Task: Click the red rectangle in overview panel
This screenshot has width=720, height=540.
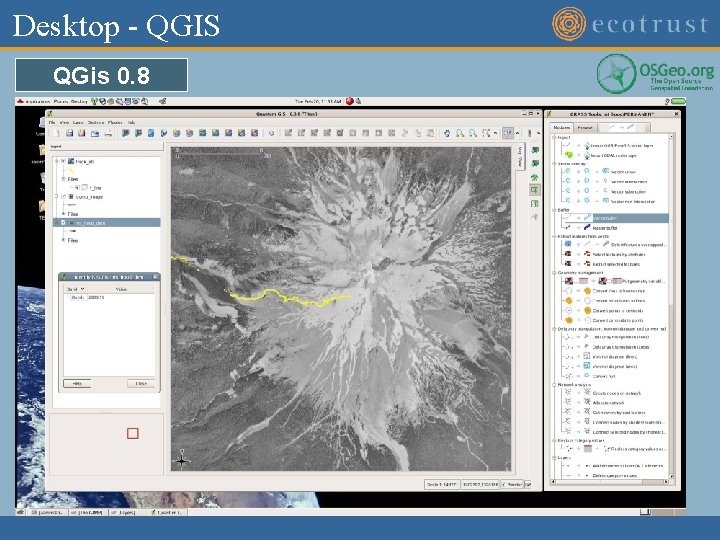Action: [133, 433]
